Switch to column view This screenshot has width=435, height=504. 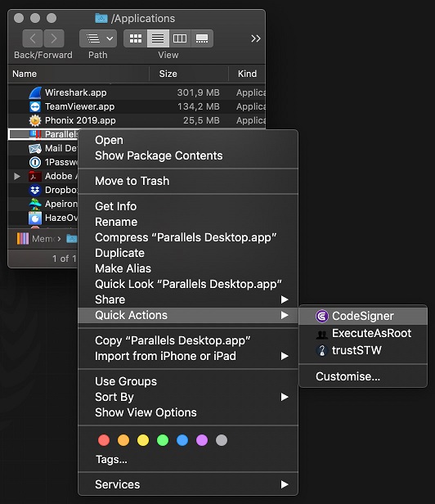pos(180,38)
